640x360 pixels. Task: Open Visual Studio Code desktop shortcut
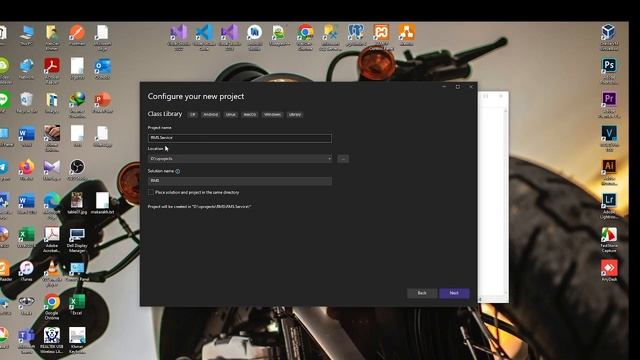(x=204, y=37)
